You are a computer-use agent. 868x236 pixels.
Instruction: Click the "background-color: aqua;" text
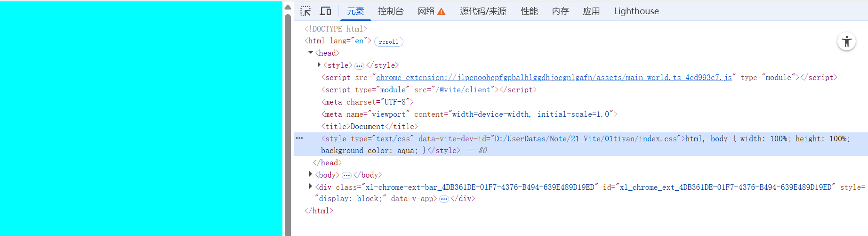(x=370, y=150)
